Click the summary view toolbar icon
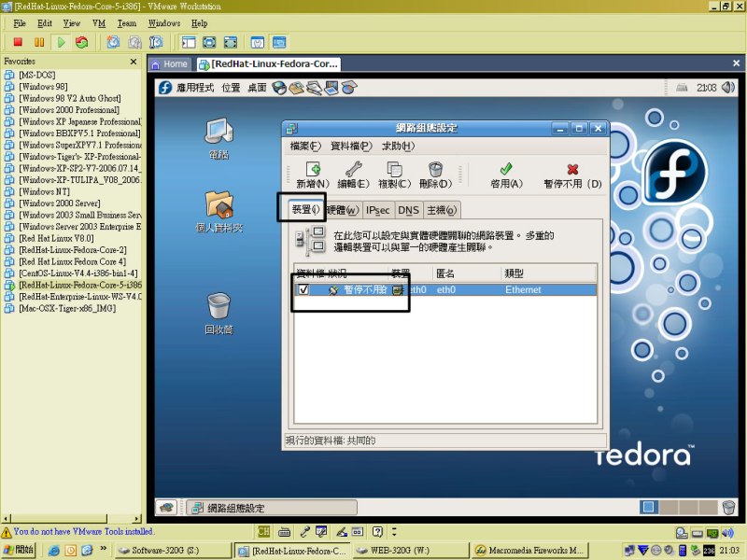Viewport: 747px width, 560px height. [258, 42]
